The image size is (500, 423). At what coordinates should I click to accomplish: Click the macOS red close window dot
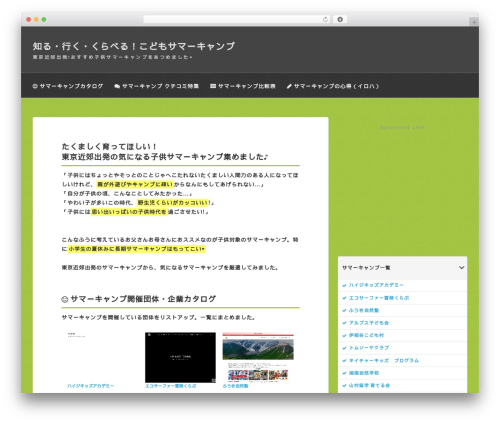click(29, 19)
